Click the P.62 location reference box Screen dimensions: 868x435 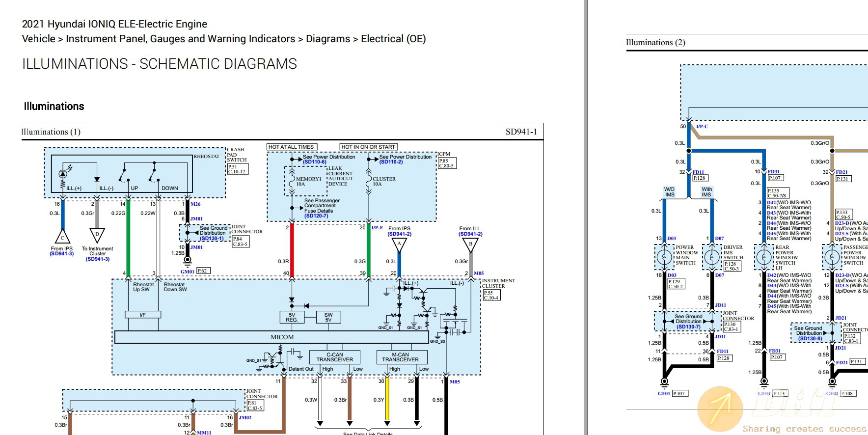point(203,271)
